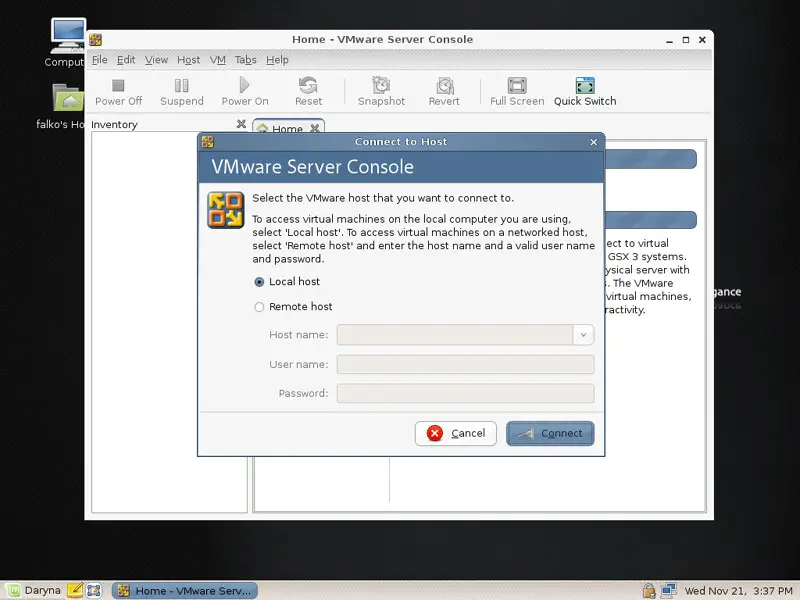Click the Revert toolbar icon

[444, 85]
